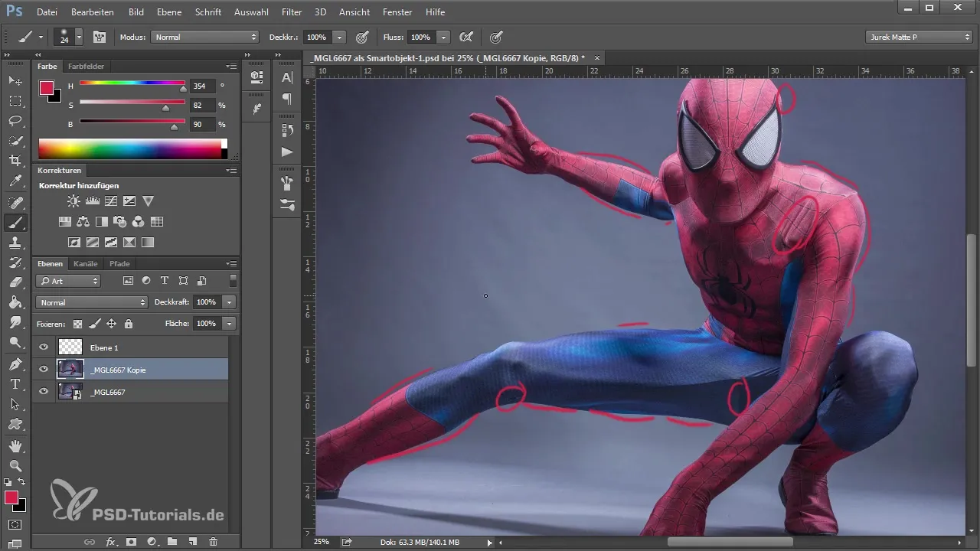Screen dimensions: 980x551
Task: Click the foreground color swatch in Farbe panel
Action: [x=47, y=87]
